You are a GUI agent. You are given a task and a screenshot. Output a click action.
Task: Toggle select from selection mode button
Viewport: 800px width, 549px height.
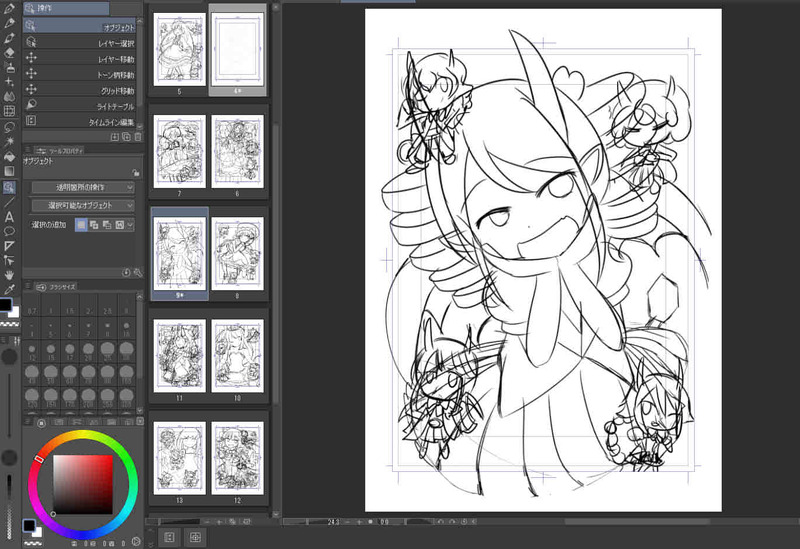(119, 224)
